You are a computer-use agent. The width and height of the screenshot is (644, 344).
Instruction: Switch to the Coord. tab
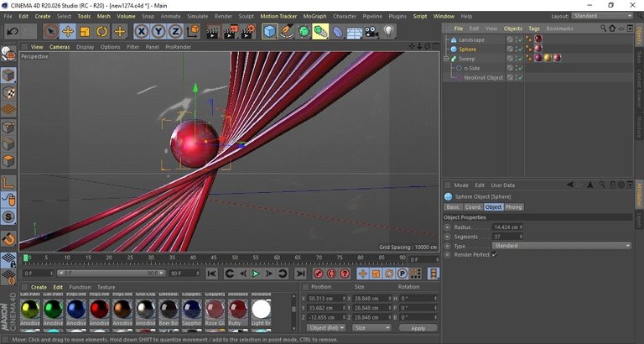click(x=473, y=207)
